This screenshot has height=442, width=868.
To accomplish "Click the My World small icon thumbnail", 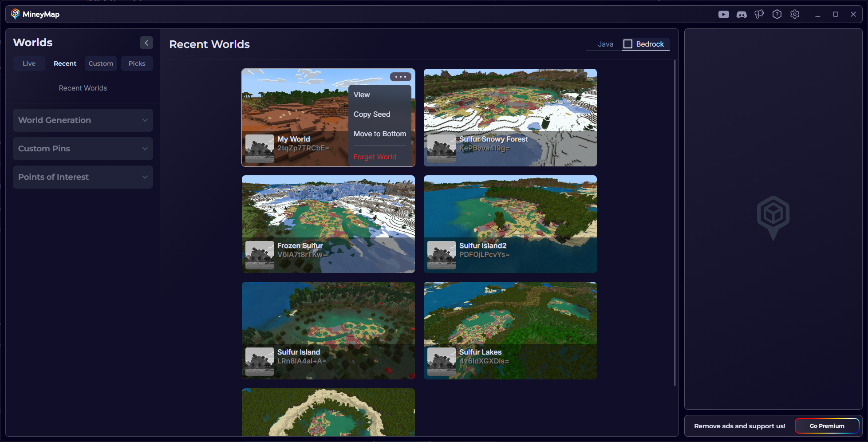I will (x=260, y=149).
